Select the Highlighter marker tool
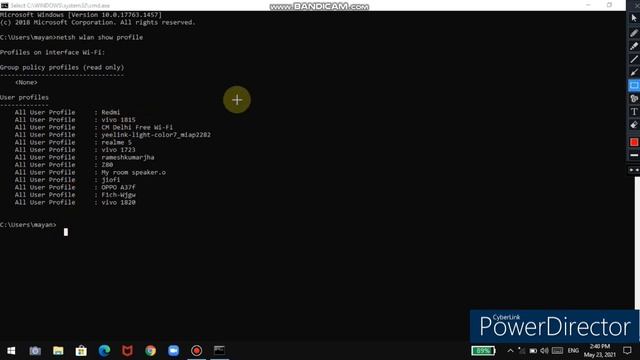The height and width of the screenshot is (360, 640). pyautogui.click(x=634, y=46)
